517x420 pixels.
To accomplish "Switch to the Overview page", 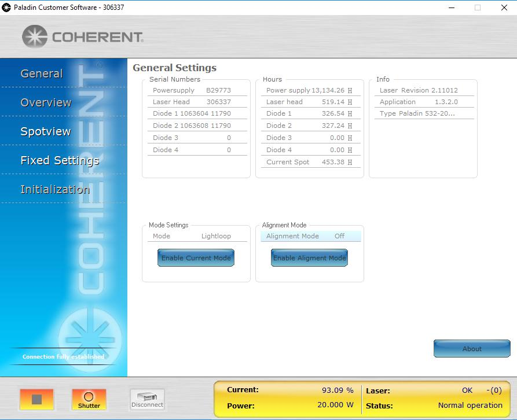I will pos(46,102).
